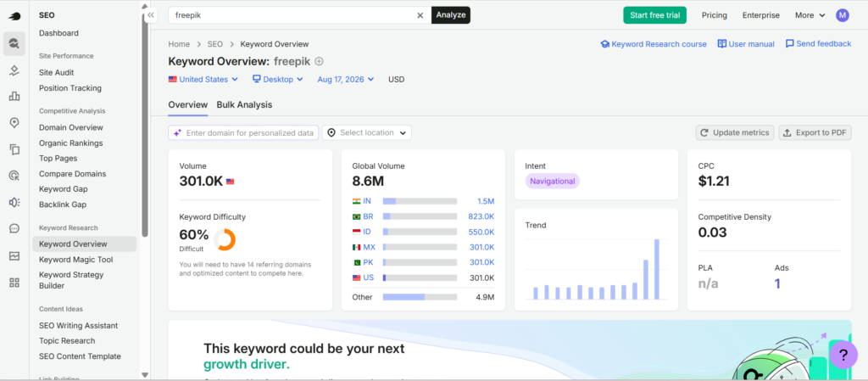Screen dimensions: 868x381
Task: Open the layers pen icon in left rail
Action: [x=14, y=70]
